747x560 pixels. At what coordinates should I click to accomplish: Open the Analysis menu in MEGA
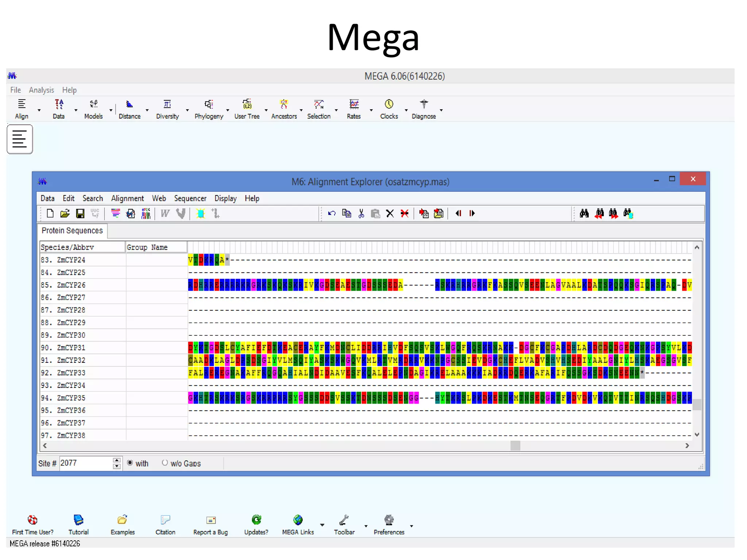tap(42, 90)
